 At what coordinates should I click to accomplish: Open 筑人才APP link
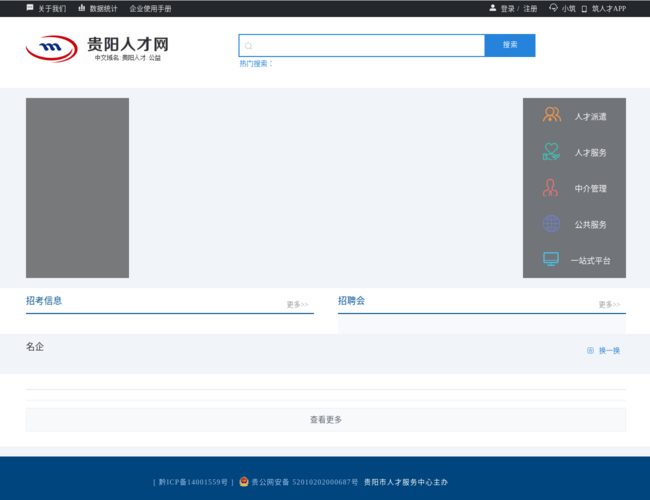click(x=609, y=9)
